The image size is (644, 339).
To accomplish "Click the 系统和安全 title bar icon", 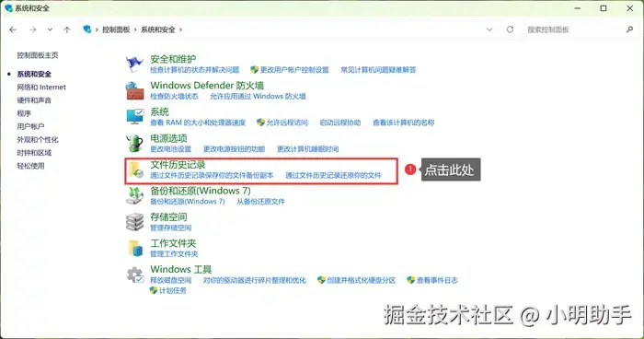I will point(8,8).
